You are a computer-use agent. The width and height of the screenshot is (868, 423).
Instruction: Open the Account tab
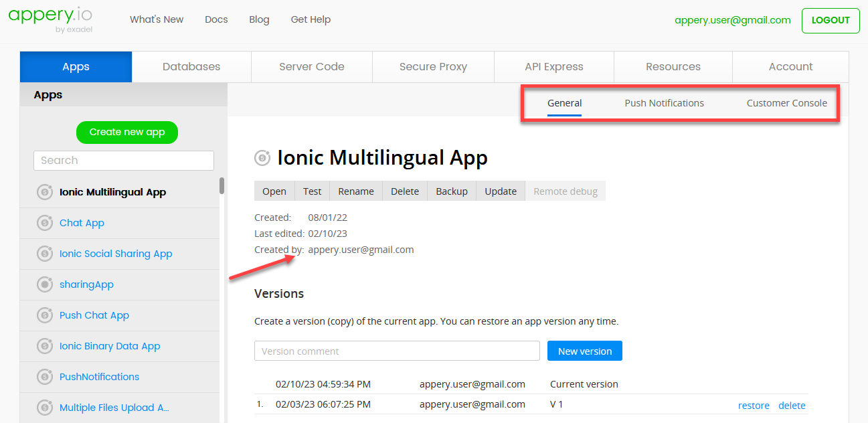pyautogui.click(x=790, y=67)
